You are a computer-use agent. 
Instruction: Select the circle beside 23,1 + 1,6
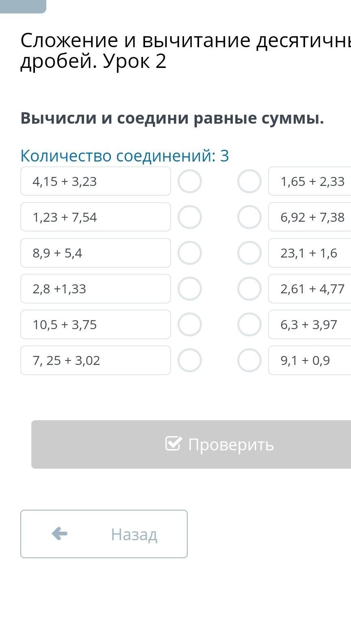point(249,253)
